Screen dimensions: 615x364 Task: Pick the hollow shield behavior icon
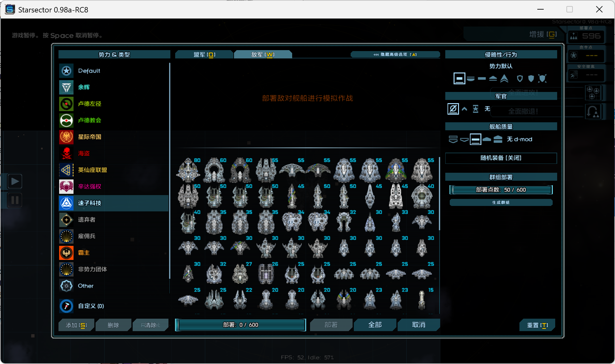(x=520, y=78)
